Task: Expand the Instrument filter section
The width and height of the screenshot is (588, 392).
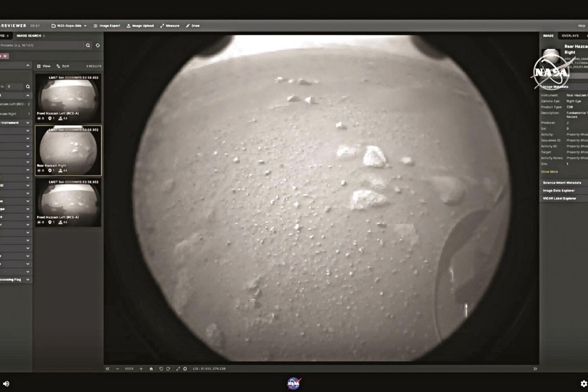Action: click(27, 123)
